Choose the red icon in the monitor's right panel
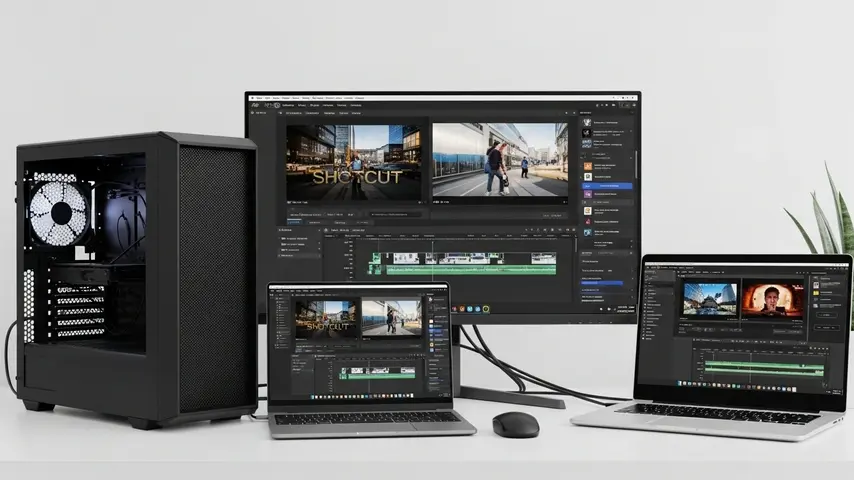 point(588,222)
